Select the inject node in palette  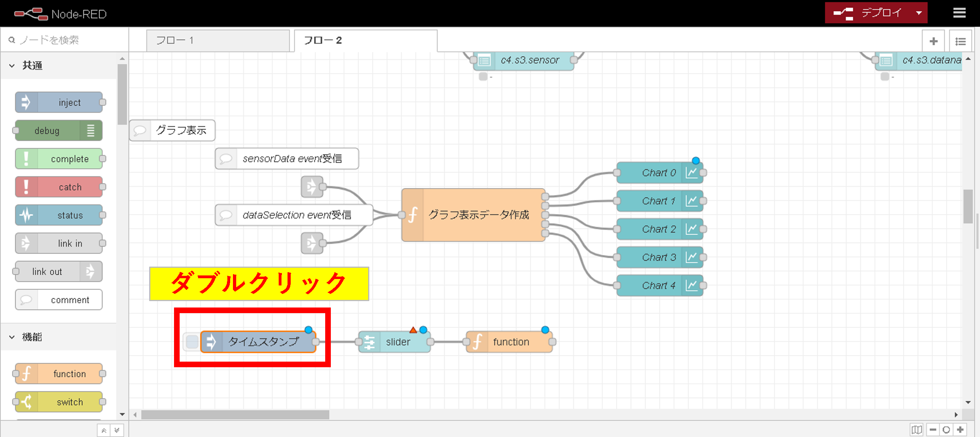[59, 102]
